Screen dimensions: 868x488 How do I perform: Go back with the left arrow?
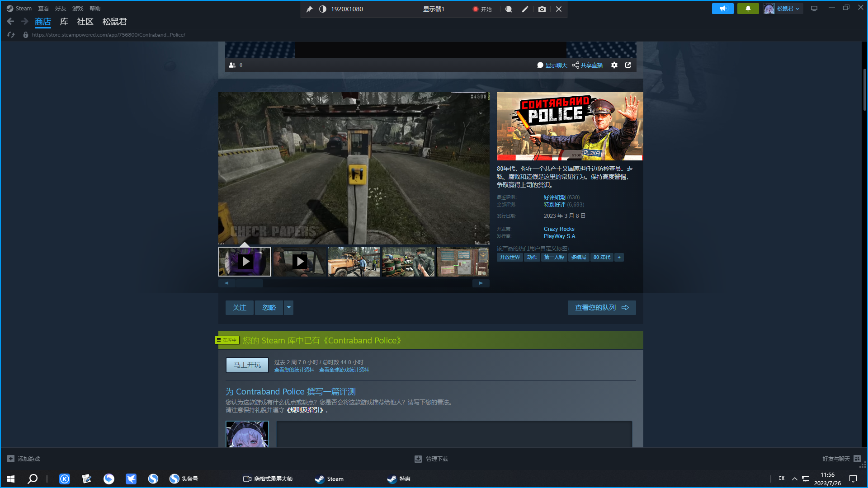(10, 21)
